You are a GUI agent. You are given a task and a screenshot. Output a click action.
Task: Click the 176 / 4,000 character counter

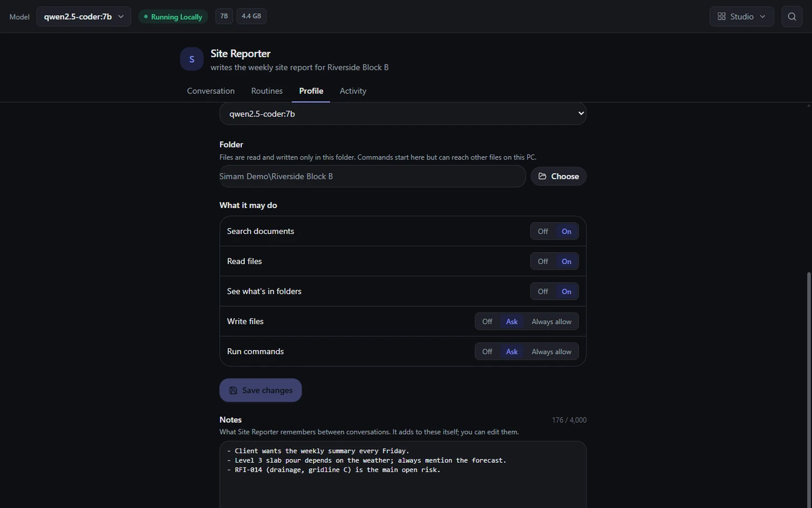[569, 420]
